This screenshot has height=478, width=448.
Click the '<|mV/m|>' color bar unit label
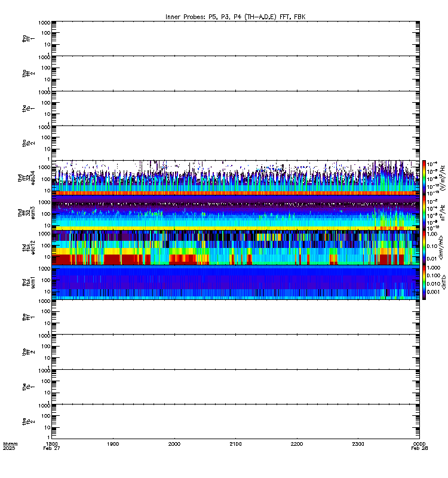click(x=441, y=247)
